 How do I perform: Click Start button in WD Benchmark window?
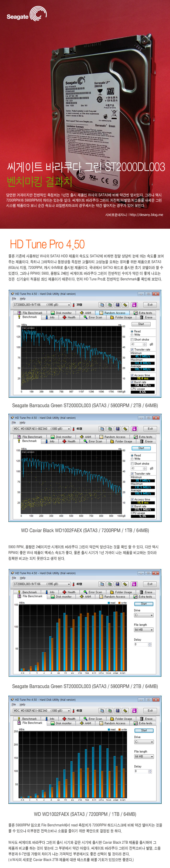(141, 448)
